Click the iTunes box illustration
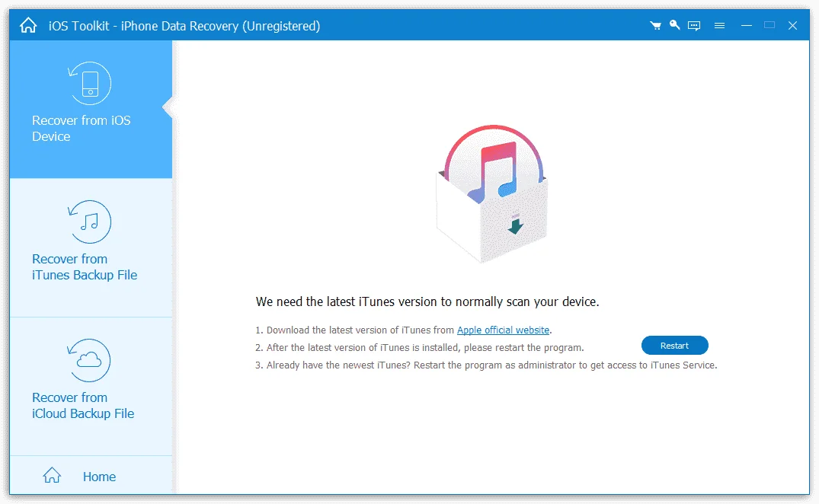Image resolution: width=819 pixels, height=504 pixels. pyautogui.click(x=493, y=193)
